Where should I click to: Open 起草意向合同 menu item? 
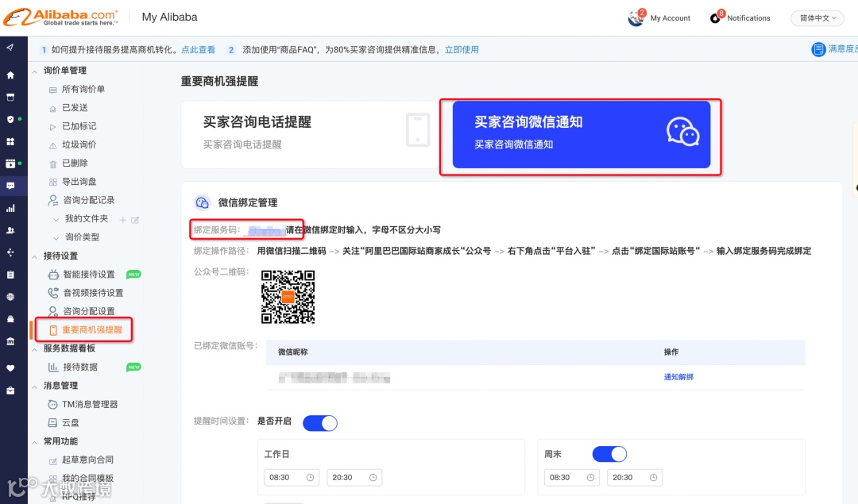[x=87, y=460]
